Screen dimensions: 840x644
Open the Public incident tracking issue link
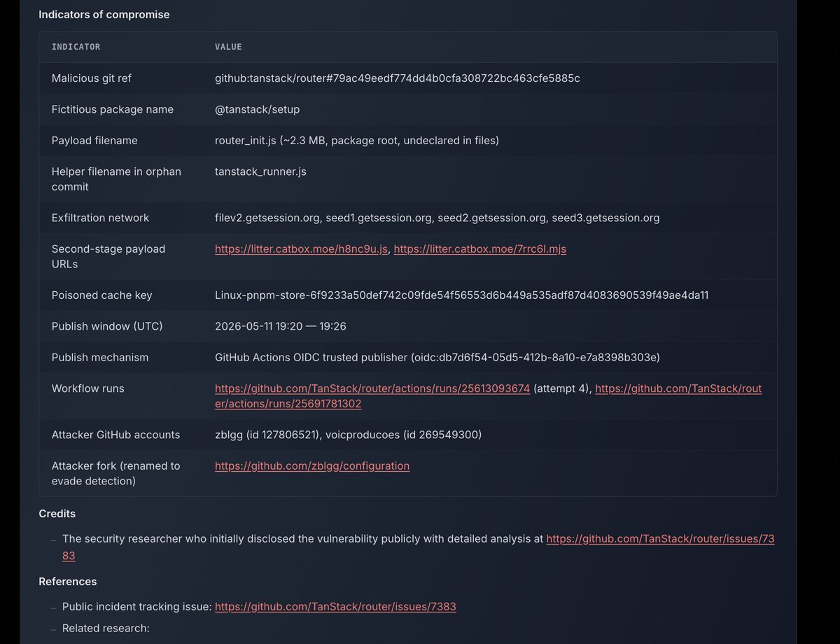coord(335,606)
